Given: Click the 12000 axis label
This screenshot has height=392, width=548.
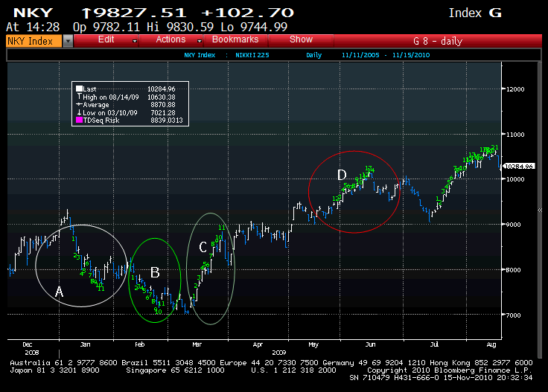Looking at the screenshot, I should 515,89.
